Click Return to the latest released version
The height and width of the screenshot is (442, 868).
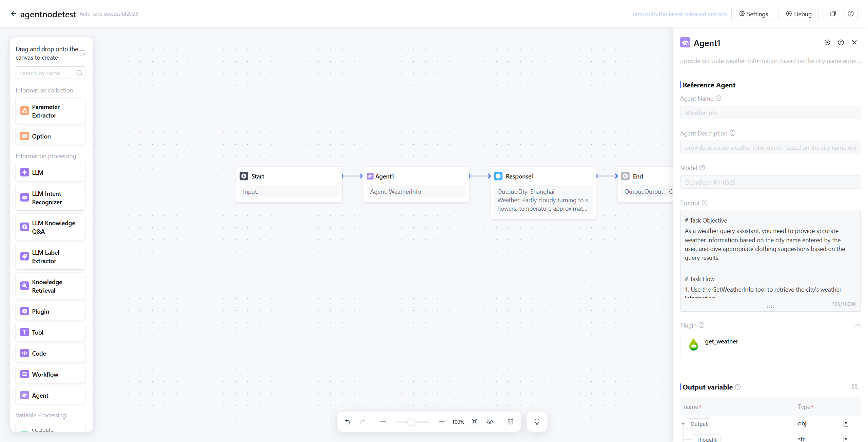pos(680,14)
